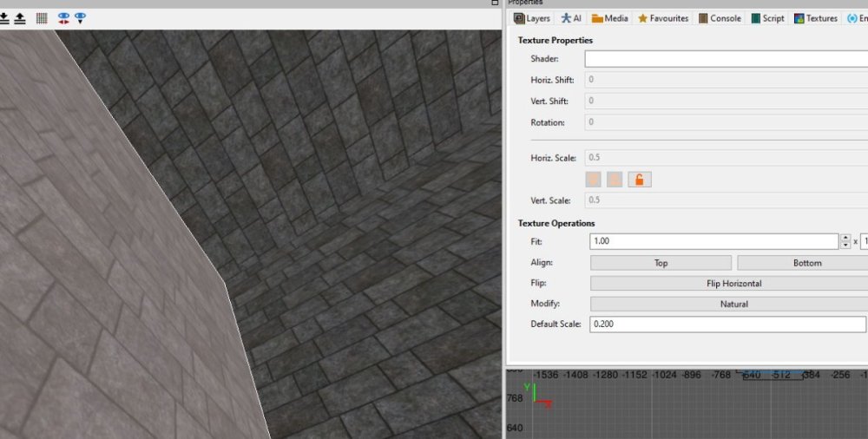Switch to the Script tab

(x=767, y=18)
